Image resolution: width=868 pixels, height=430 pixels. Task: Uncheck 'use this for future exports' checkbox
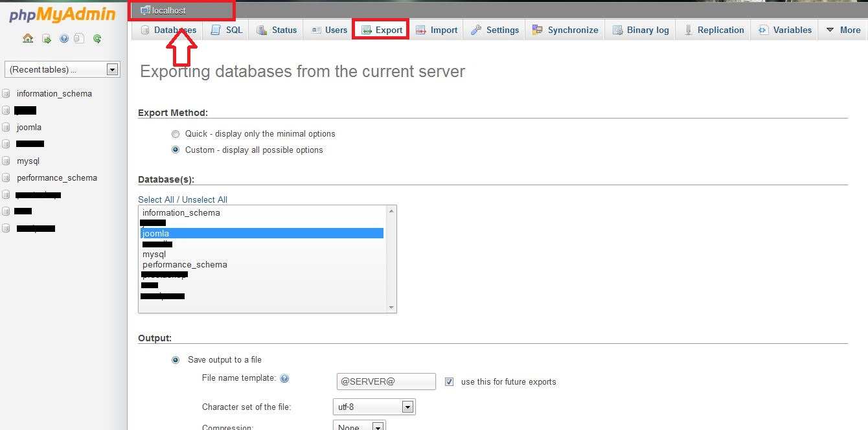(x=450, y=382)
